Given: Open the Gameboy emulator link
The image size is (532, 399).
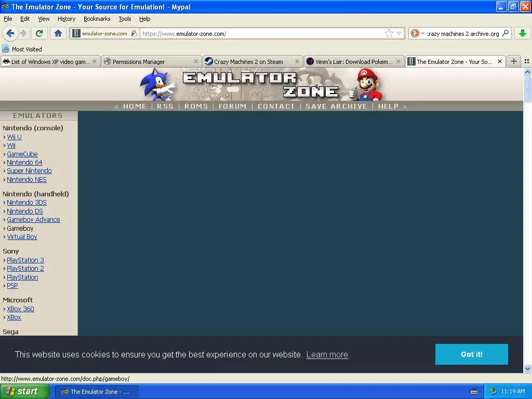Looking at the screenshot, I should [20, 229].
